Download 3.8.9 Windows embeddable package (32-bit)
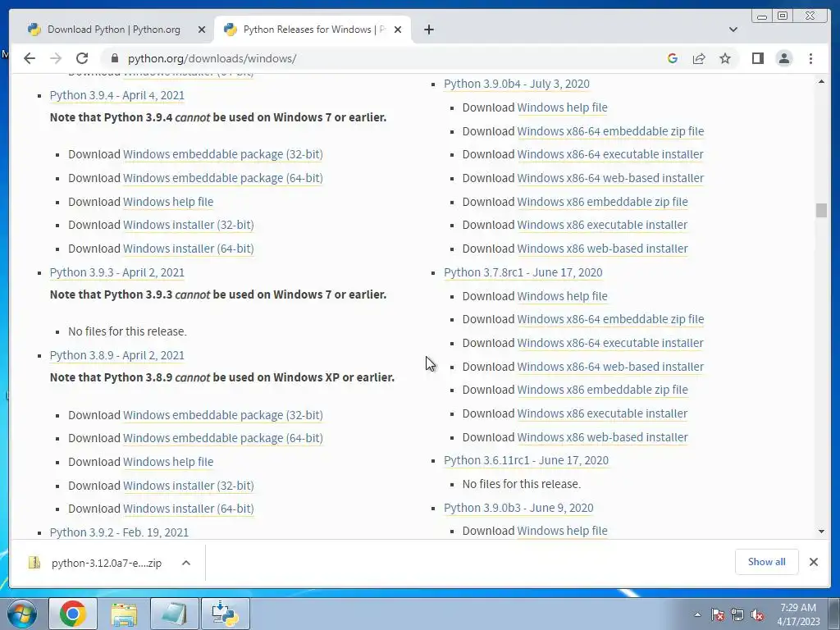 pos(223,414)
